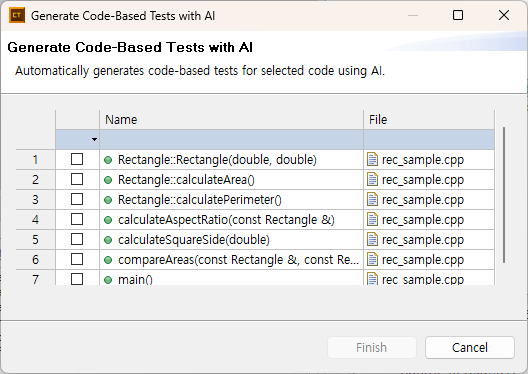Click the vertical scrollbar of the table
The width and height of the screenshot is (528, 374).
coord(504,195)
